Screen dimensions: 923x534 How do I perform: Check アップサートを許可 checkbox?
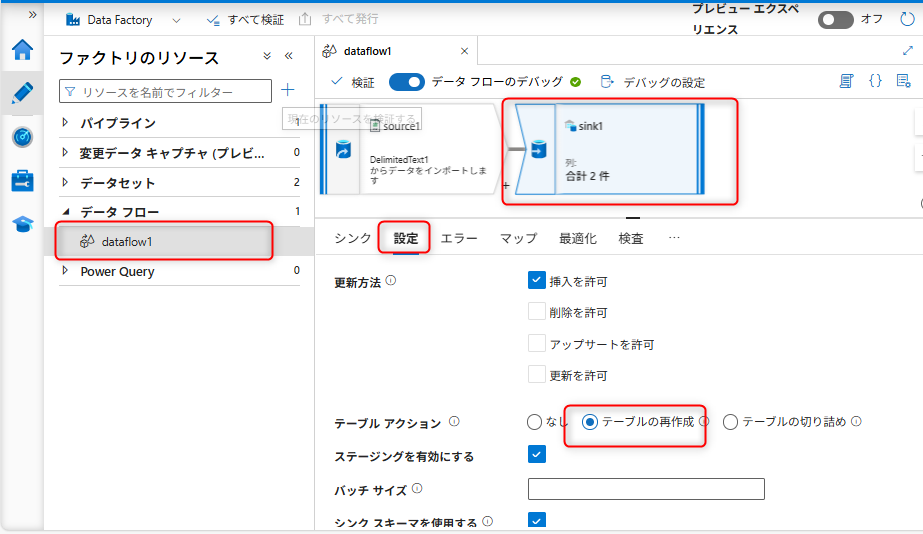[x=536, y=343]
